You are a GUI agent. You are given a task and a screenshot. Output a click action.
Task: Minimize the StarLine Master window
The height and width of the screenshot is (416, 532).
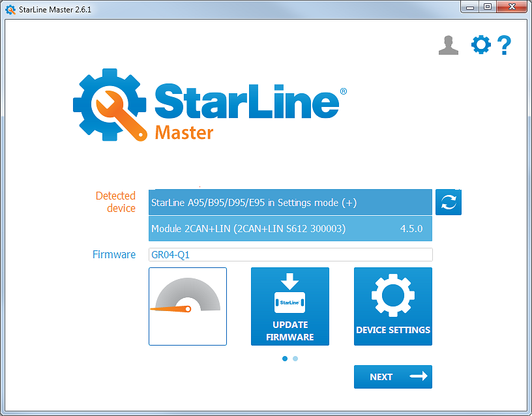pyautogui.click(x=470, y=7)
